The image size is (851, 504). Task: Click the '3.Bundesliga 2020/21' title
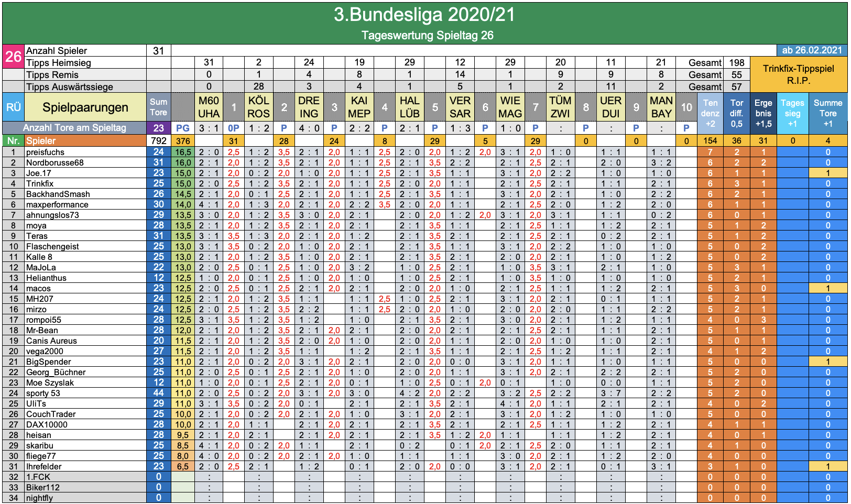[424, 15]
